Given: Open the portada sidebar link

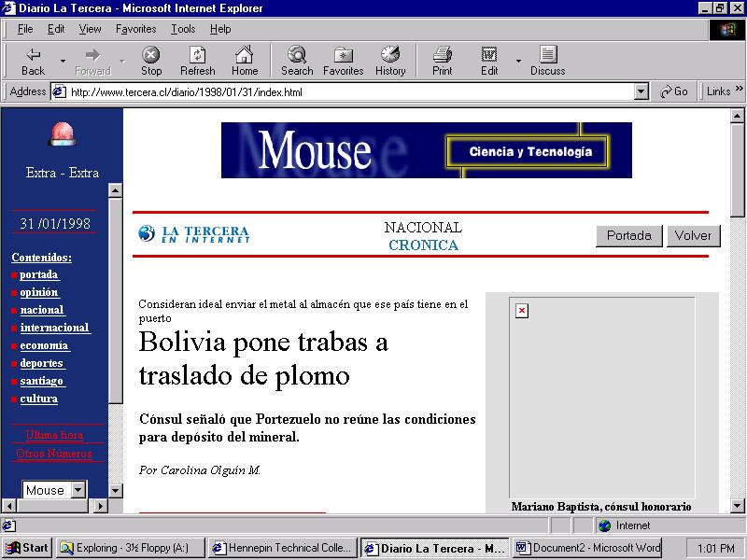Looking at the screenshot, I should click(x=38, y=274).
